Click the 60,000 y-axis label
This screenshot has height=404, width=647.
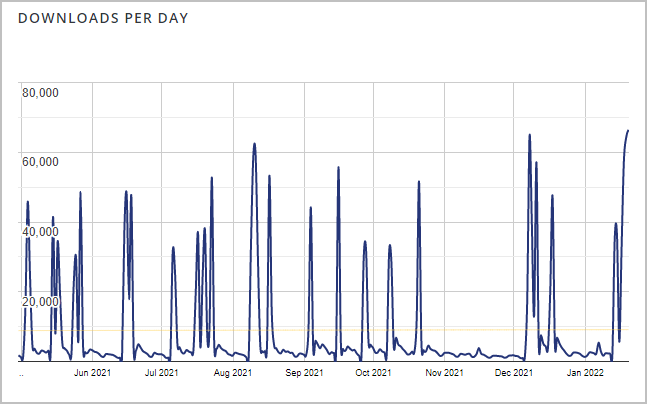[40, 162]
